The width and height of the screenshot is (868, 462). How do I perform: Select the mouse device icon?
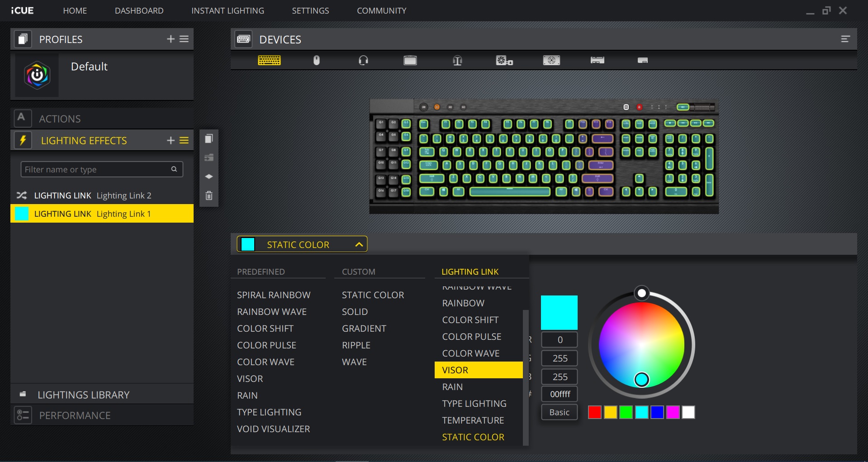pos(317,60)
